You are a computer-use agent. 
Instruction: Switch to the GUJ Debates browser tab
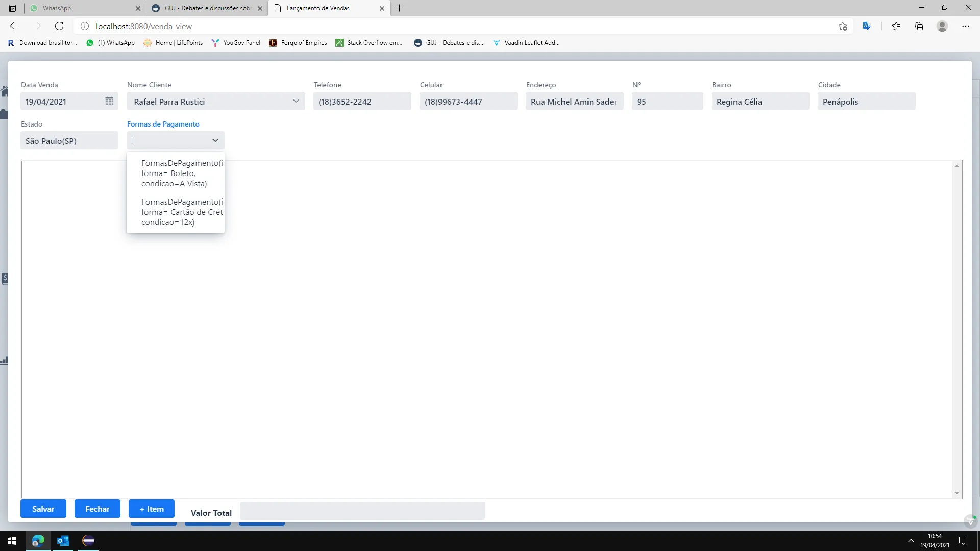(207, 8)
